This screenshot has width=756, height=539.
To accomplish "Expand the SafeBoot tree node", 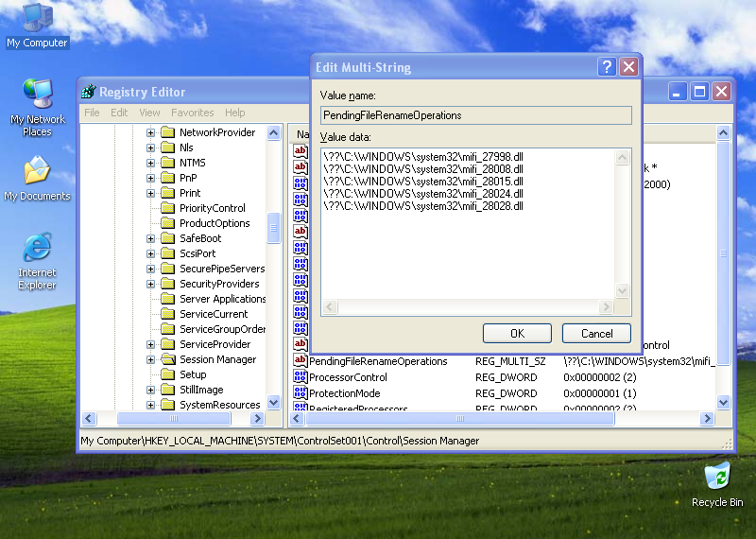I will coord(150,238).
